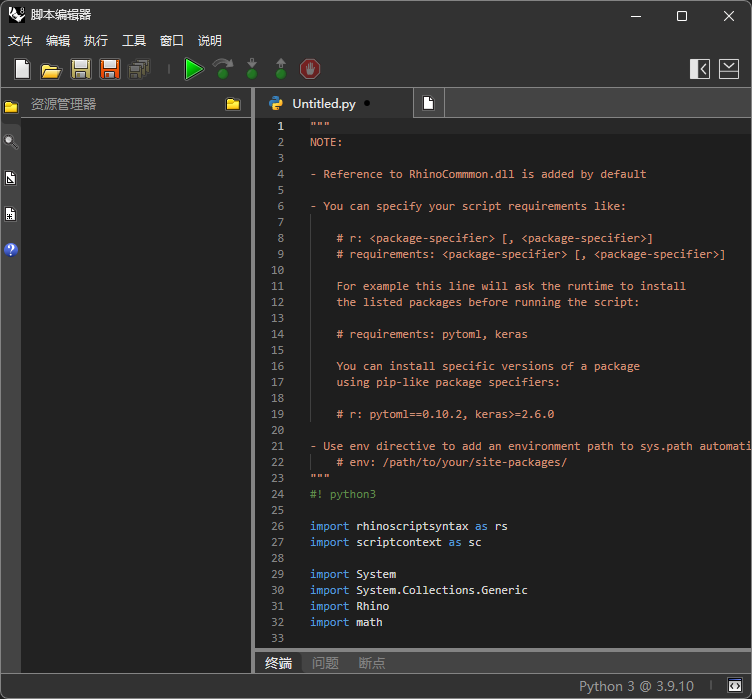Select the 问题 panel tab
The image size is (752, 699).
pyautogui.click(x=325, y=663)
